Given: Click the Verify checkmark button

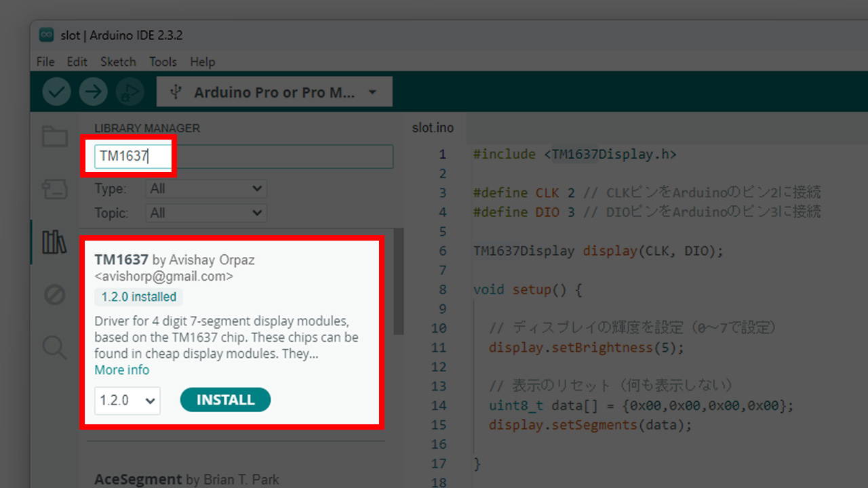Looking at the screenshot, I should coord(57,92).
